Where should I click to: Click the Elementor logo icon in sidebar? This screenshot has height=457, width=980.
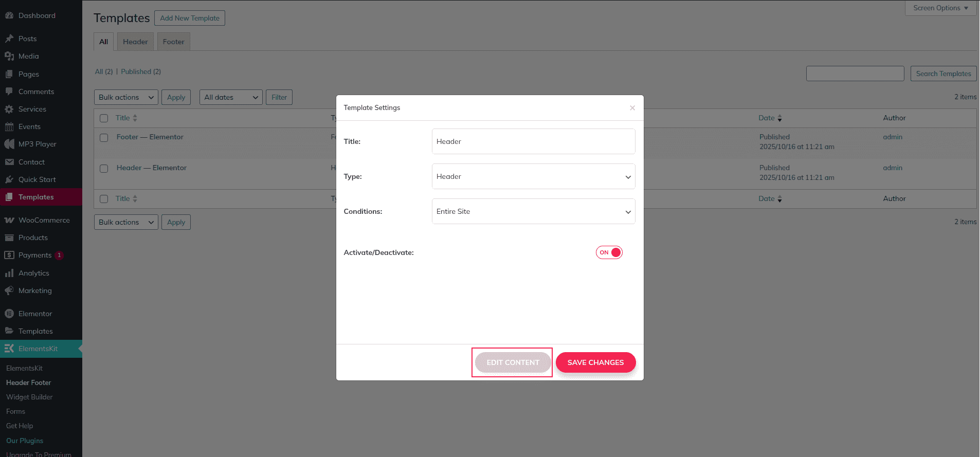coord(9,314)
